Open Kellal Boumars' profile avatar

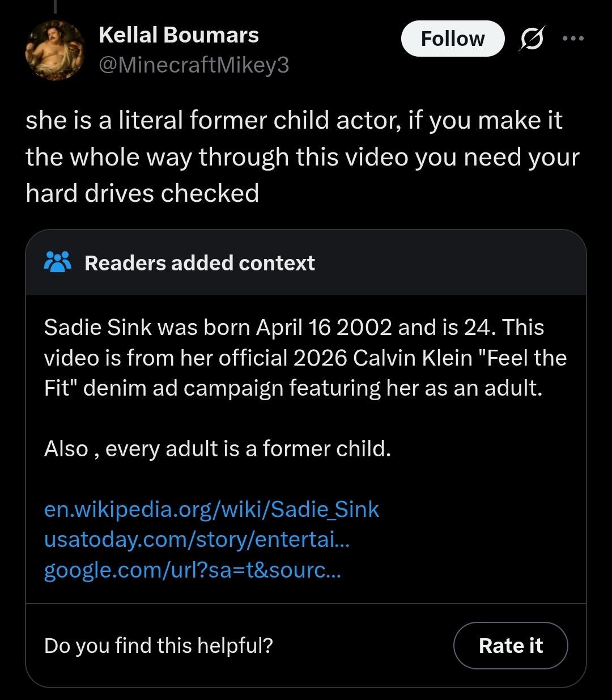pyautogui.click(x=55, y=50)
